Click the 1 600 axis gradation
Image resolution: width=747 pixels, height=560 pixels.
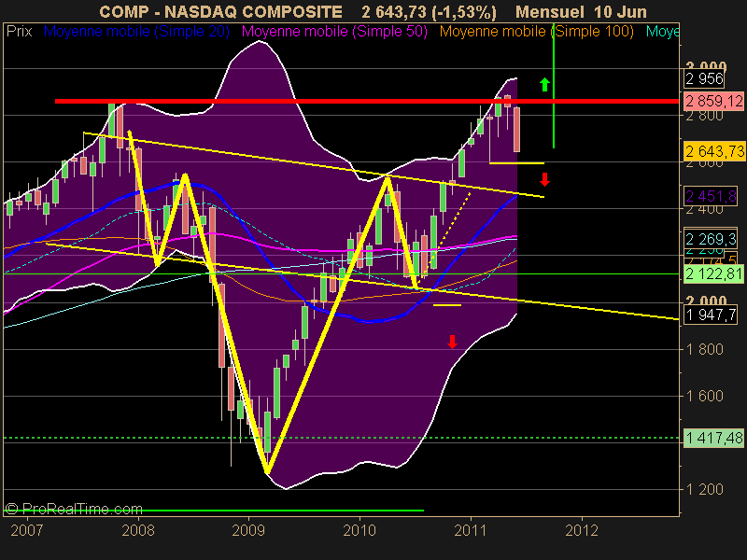704,396
